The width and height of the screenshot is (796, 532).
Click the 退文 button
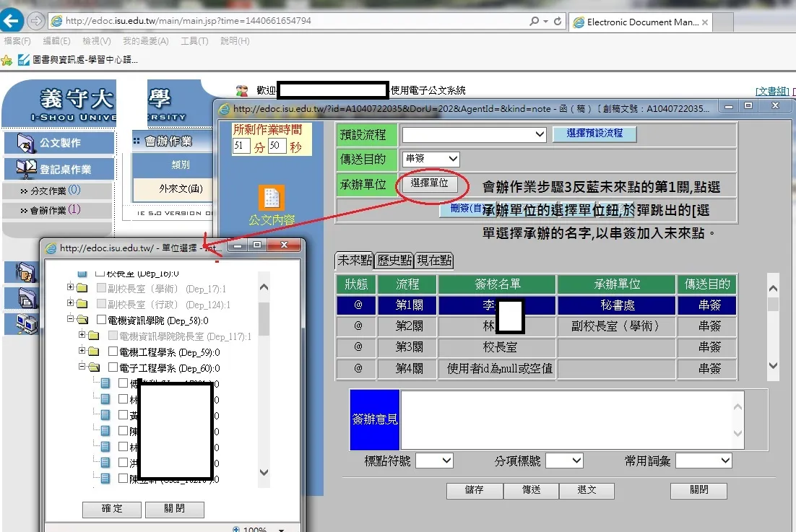(587, 490)
